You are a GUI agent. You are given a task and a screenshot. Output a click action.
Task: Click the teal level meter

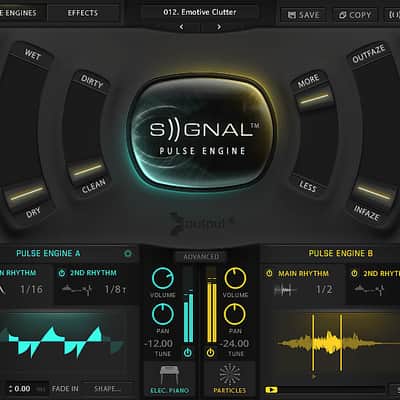coord(188,305)
